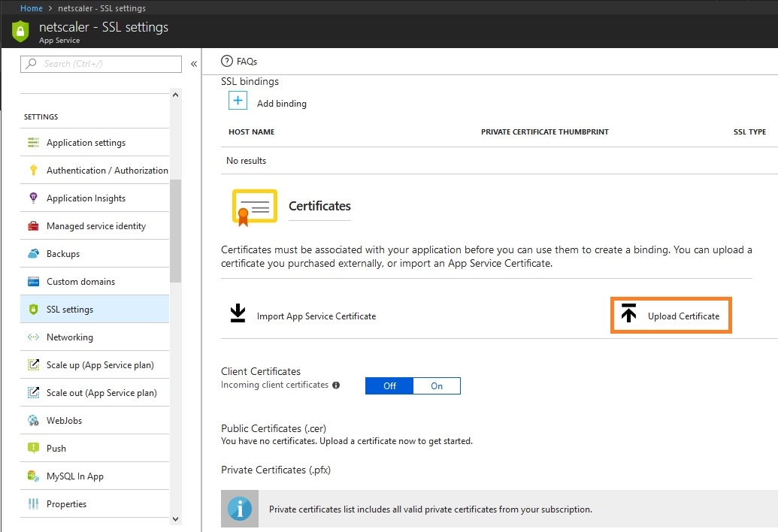Click the Certificates heading
The height and width of the screenshot is (532, 778).
pos(319,206)
